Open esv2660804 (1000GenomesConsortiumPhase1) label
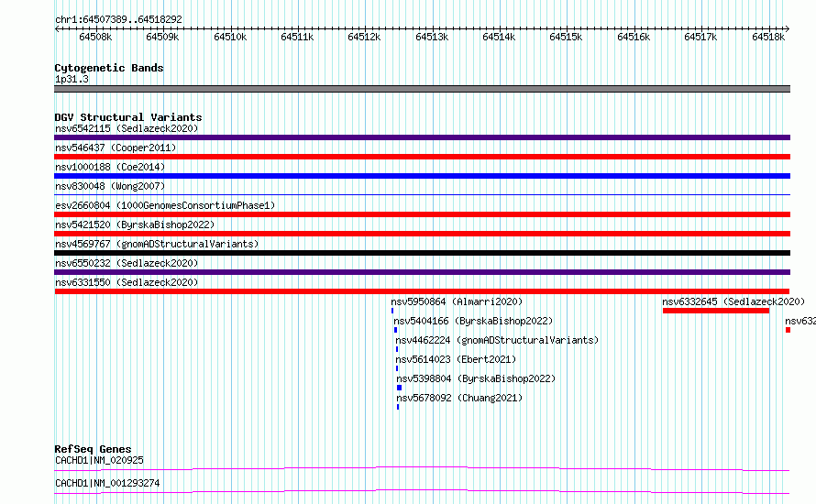816x504 pixels. pos(165,205)
